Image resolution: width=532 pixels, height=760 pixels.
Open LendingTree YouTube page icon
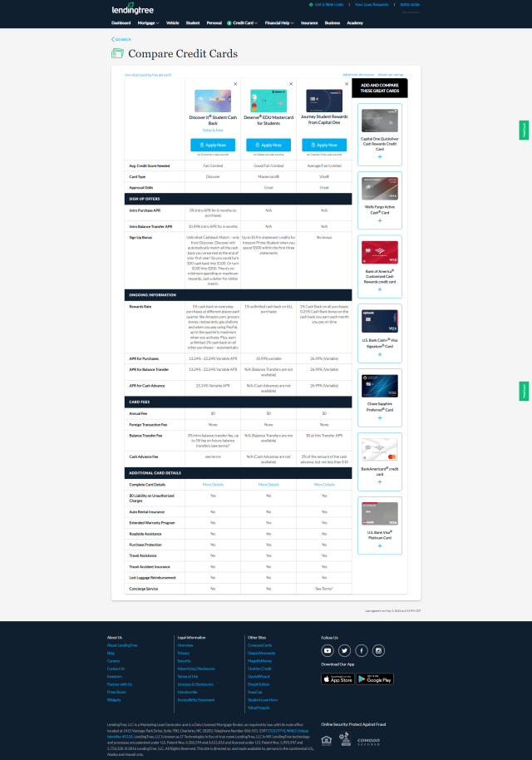328,650
